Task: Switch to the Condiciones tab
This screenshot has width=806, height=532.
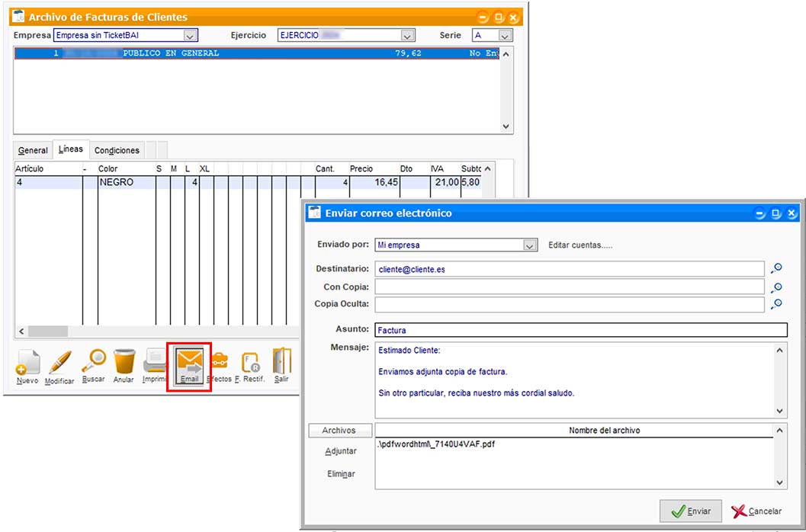Action: point(117,151)
